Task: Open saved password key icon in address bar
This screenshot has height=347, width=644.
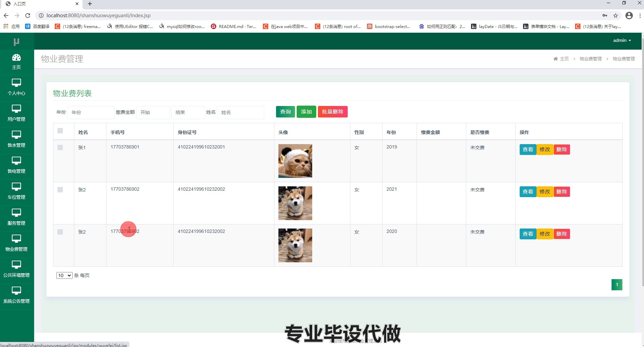Action: 605,16
